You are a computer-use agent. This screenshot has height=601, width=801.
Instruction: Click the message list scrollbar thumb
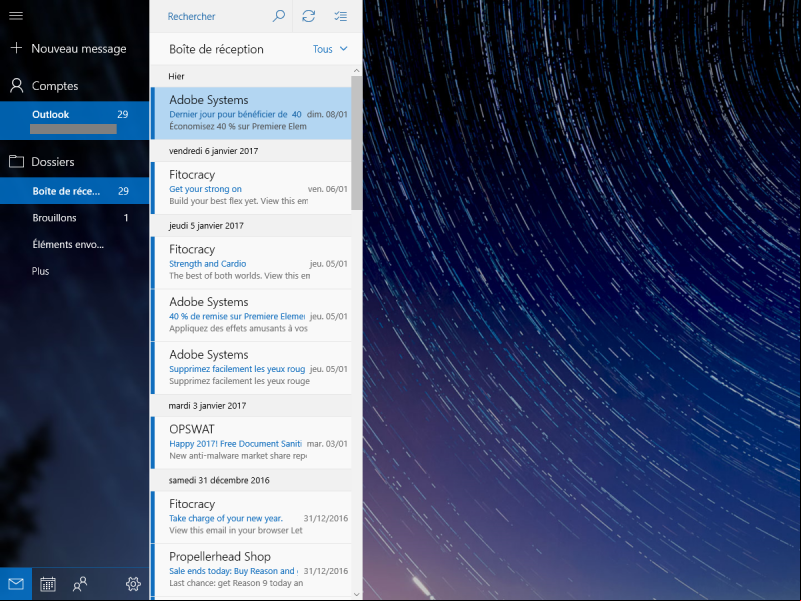(357, 143)
